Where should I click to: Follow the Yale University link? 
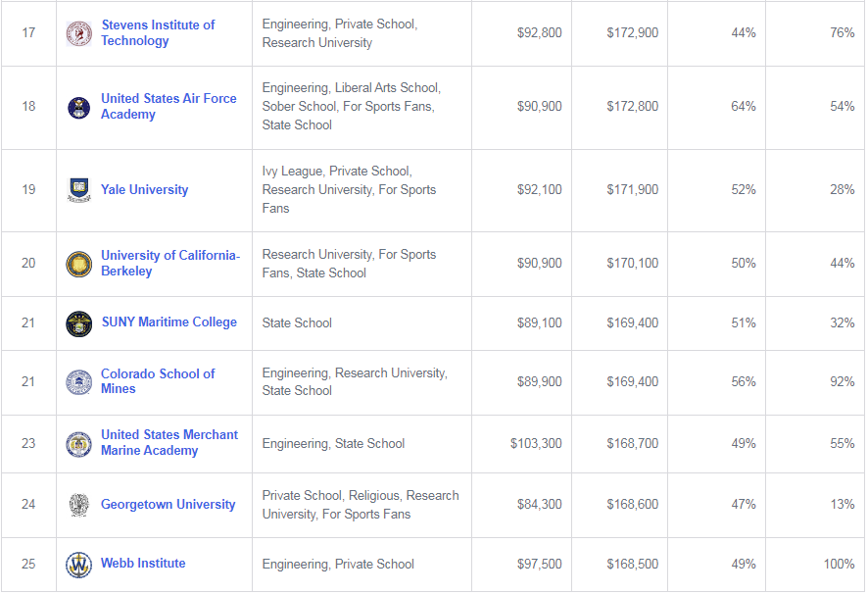(144, 189)
